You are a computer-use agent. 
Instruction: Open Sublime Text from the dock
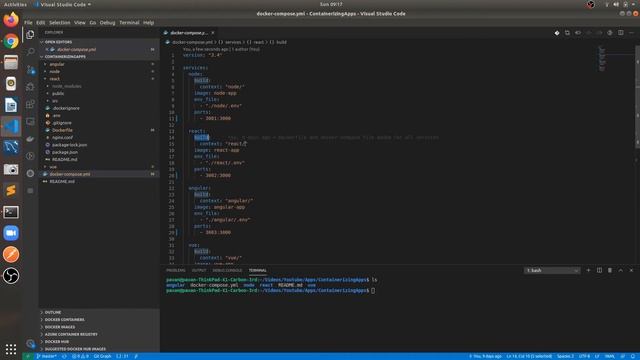coord(11,190)
